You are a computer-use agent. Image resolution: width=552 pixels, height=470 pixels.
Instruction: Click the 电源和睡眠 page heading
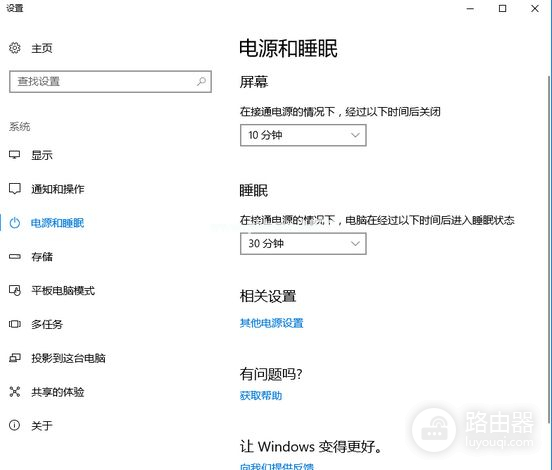(x=288, y=49)
